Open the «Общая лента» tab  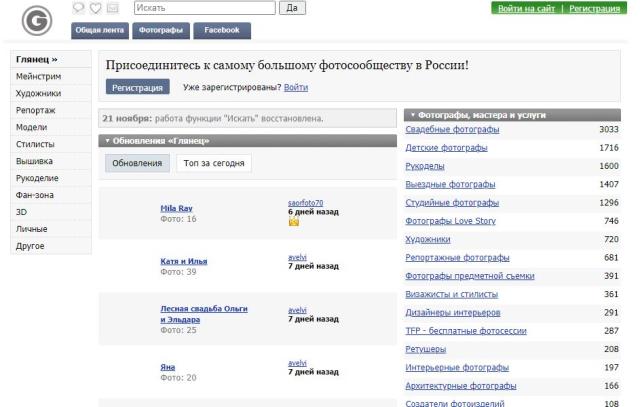pos(101,30)
